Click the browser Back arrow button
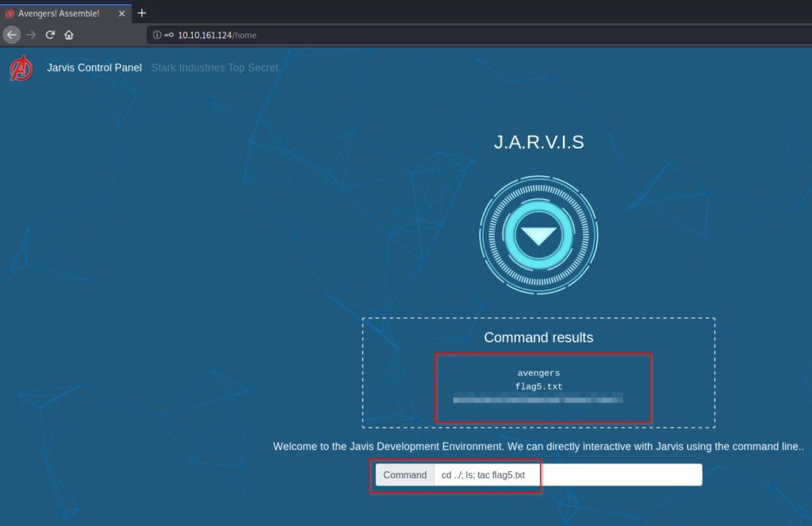812x526 pixels. [12, 35]
